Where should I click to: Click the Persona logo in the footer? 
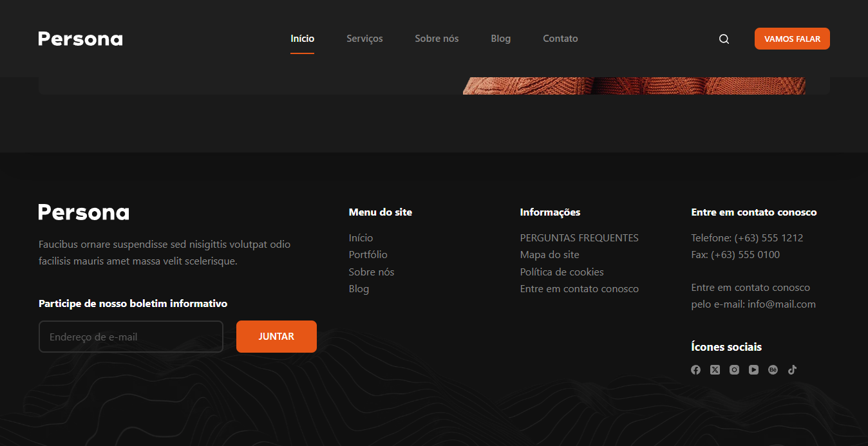coord(84,212)
